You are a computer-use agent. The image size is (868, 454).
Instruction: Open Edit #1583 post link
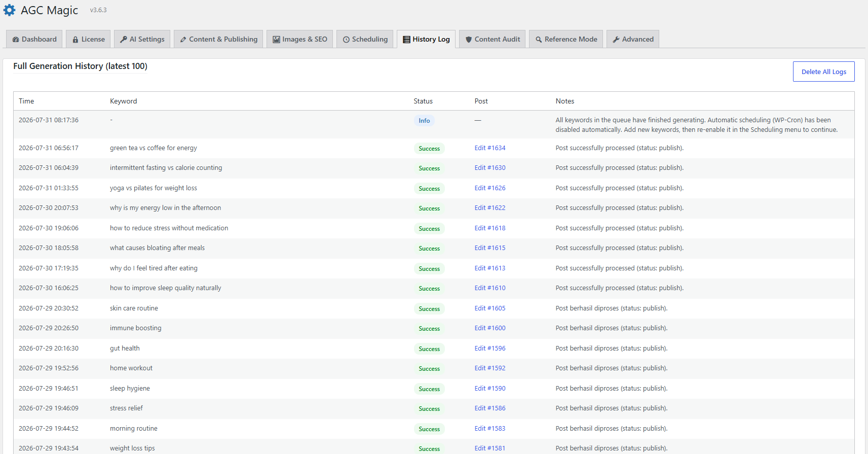point(489,429)
